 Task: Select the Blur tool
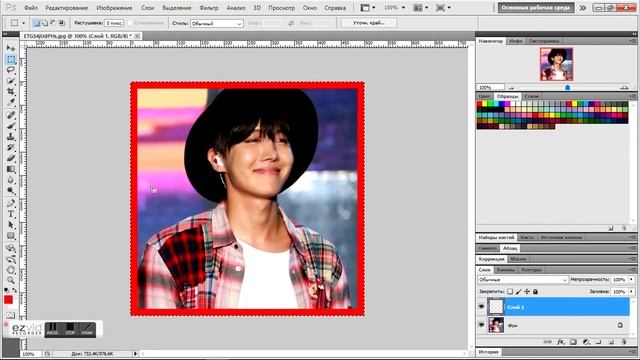pyautogui.click(x=11, y=180)
